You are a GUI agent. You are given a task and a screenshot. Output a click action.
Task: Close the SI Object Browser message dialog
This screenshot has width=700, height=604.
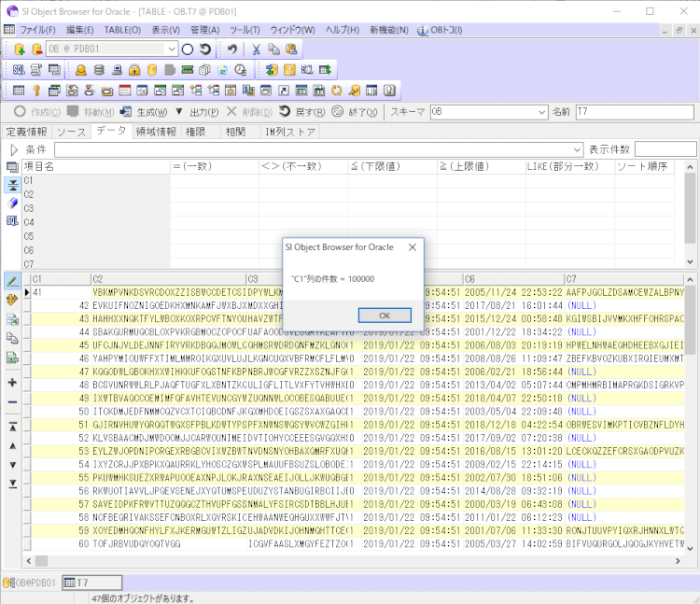click(x=413, y=247)
